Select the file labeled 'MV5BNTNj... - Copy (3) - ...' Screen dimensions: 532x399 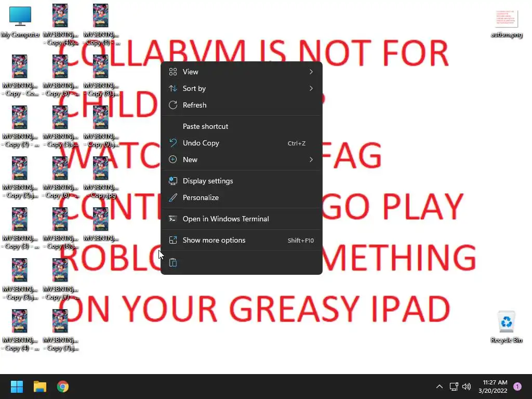coord(20,229)
